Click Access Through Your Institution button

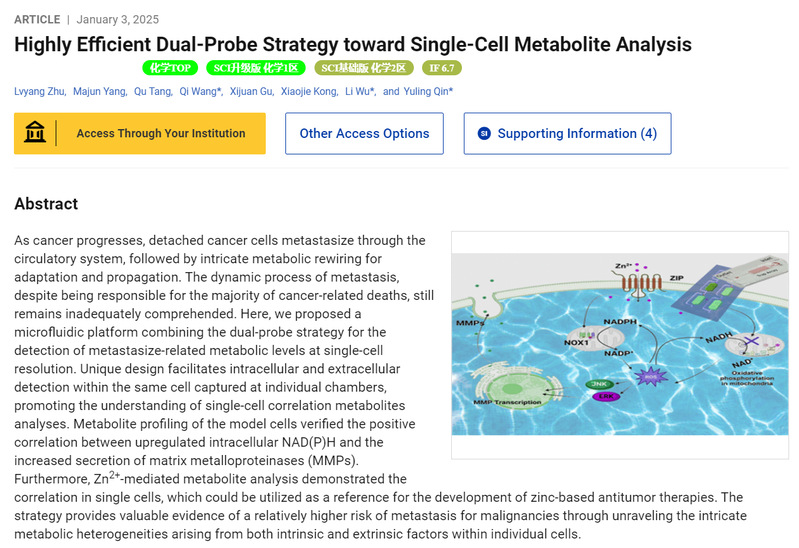pos(160,133)
